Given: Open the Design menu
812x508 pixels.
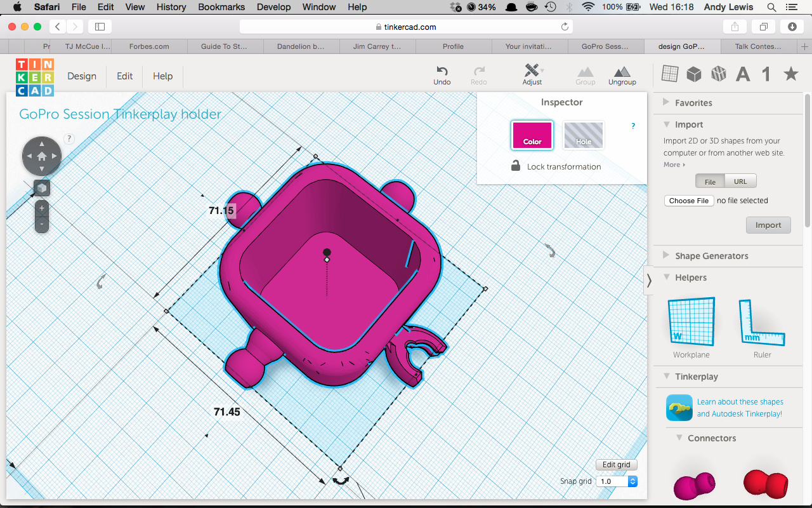Looking at the screenshot, I should 82,76.
